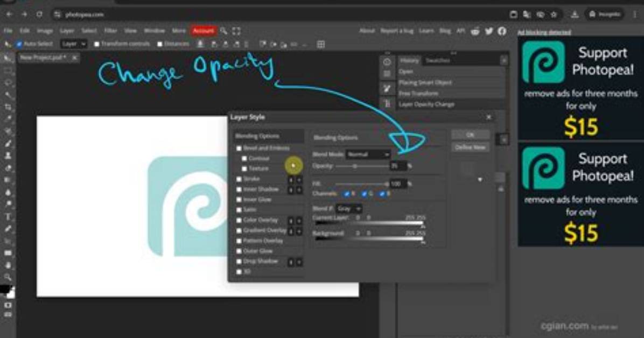Click the grid icon in options bar

pyautogui.click(x=321, y=44)
